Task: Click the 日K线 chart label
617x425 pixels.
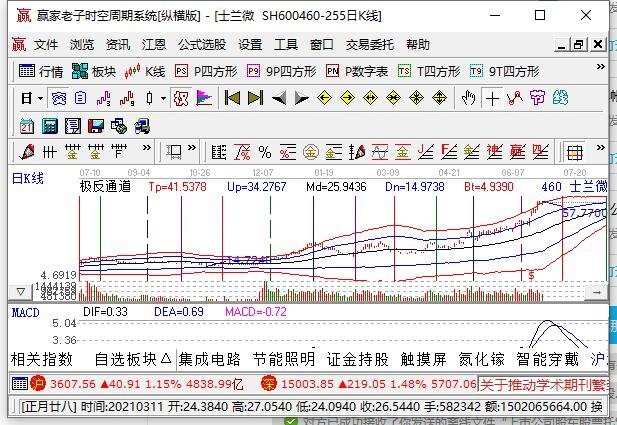Action: point(28,178)
